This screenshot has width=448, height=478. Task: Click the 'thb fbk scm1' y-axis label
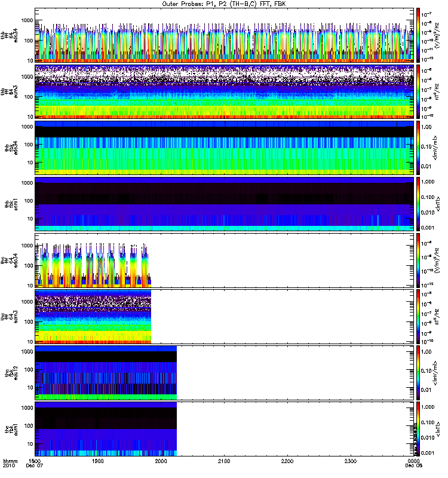[11, 204]
